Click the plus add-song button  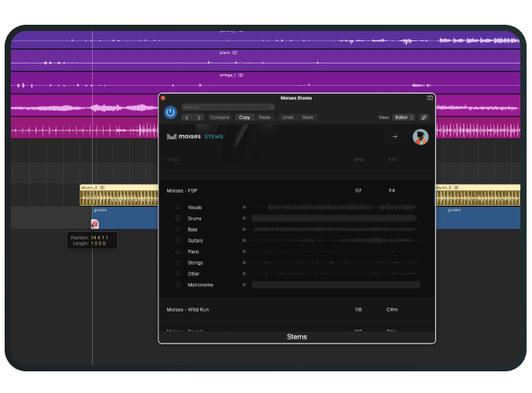point(395,137)
